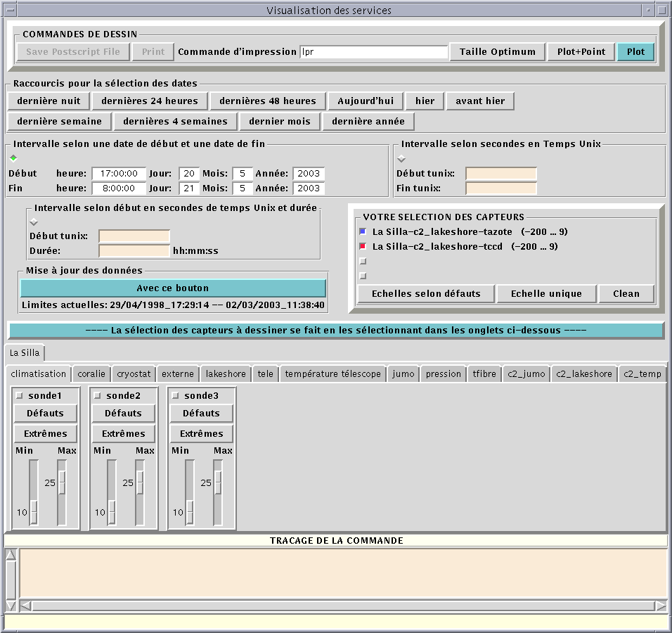Click the Plot+Point button

(581, 51)
